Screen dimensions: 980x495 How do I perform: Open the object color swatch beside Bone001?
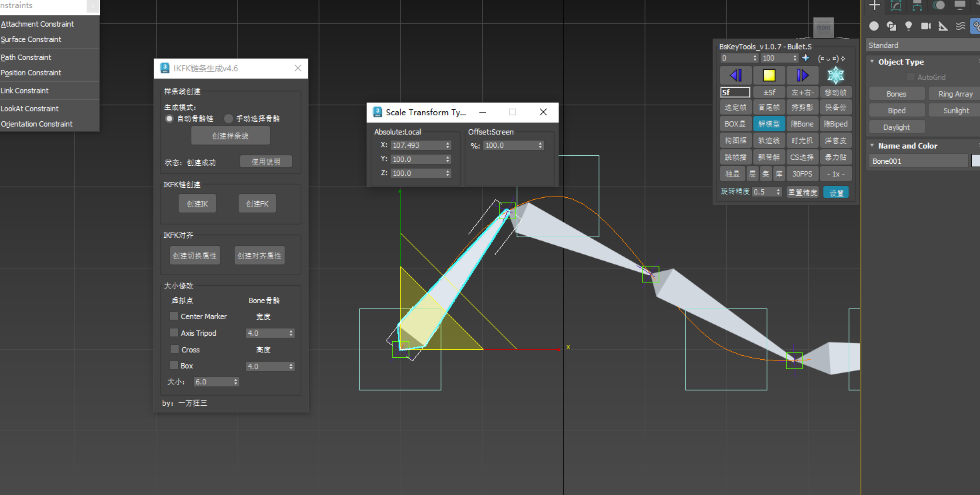pos(976,161)
